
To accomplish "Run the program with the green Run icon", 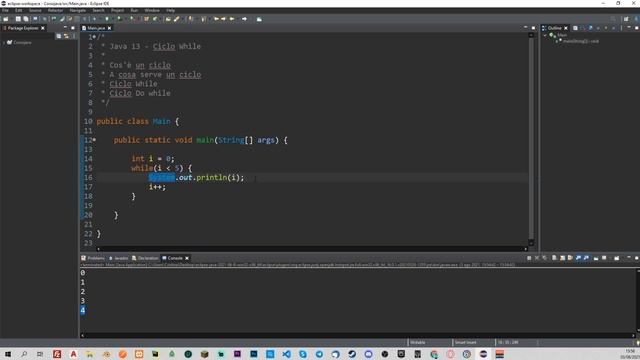I will pos(107,19).
